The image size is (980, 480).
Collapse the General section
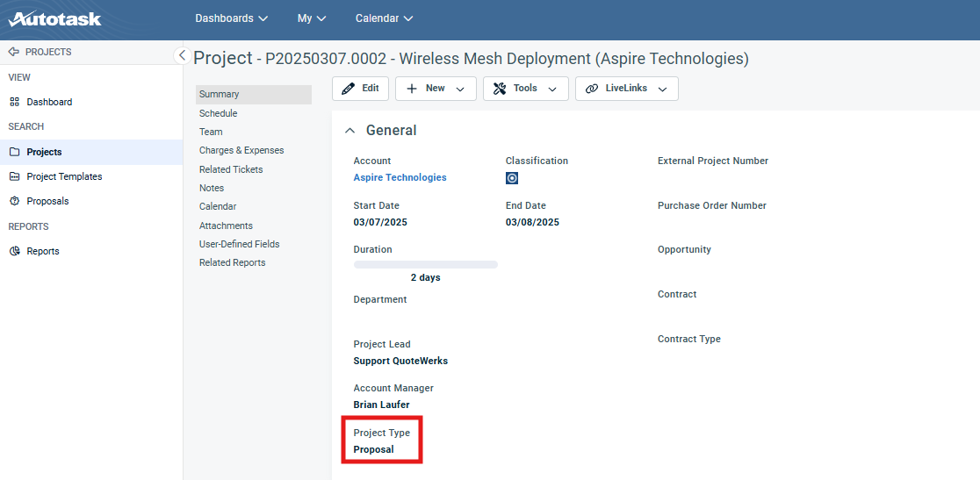350,131
